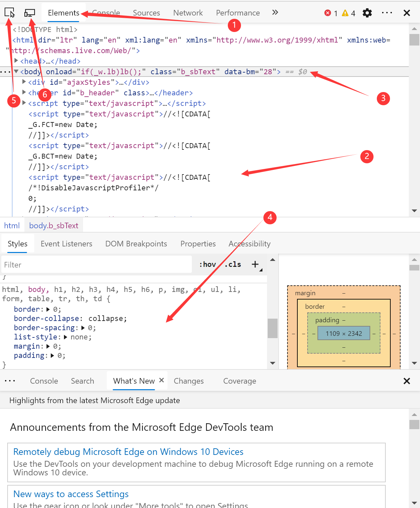This screenshot has height=508, width=420.
Task: Click the /*!DisableJavascriptProfiler*/ comment line
Action: 93,188
